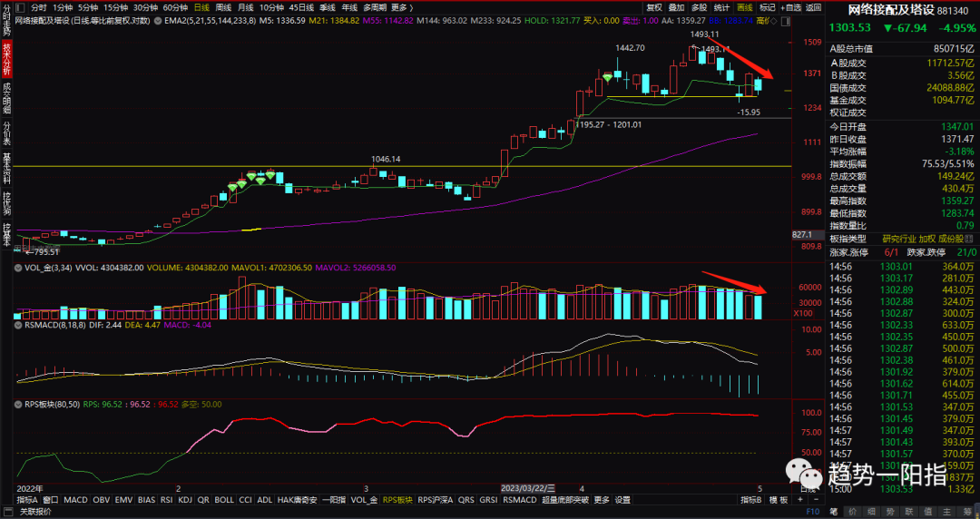Open 模板 template option
The height and width of the screenshot is (519, 980).
[x=779, y=500]
